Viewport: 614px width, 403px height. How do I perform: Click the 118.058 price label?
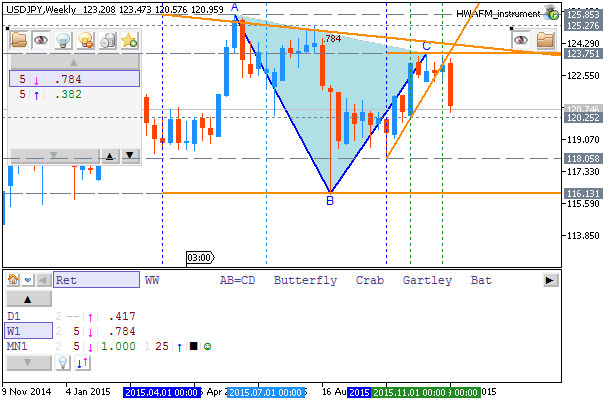[583, 159]
